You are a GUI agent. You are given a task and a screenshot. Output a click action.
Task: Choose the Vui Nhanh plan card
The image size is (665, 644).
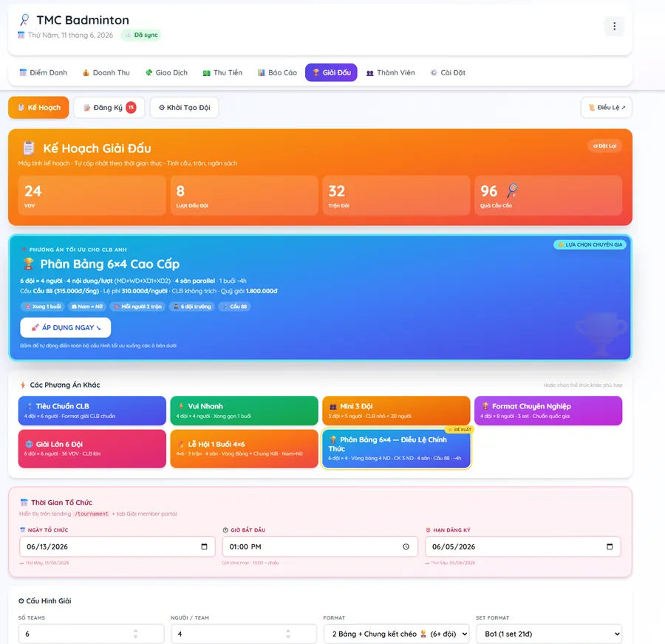(245, 411)
